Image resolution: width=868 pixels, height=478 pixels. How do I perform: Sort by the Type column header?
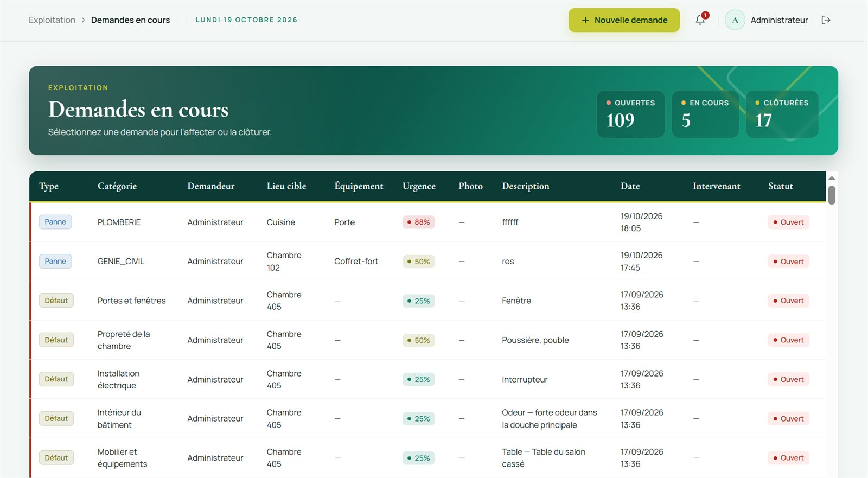(49, 186)
